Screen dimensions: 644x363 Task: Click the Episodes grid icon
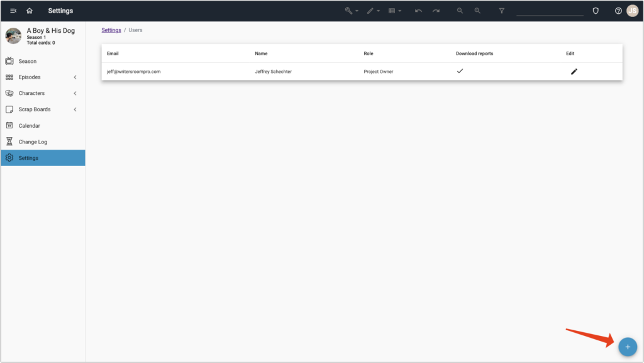coord(9,77)
